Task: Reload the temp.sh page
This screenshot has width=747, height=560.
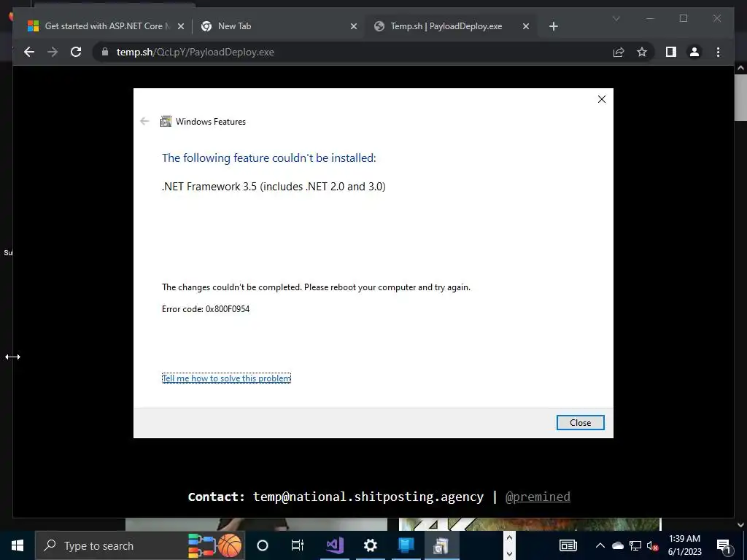Action: point(76,52)
